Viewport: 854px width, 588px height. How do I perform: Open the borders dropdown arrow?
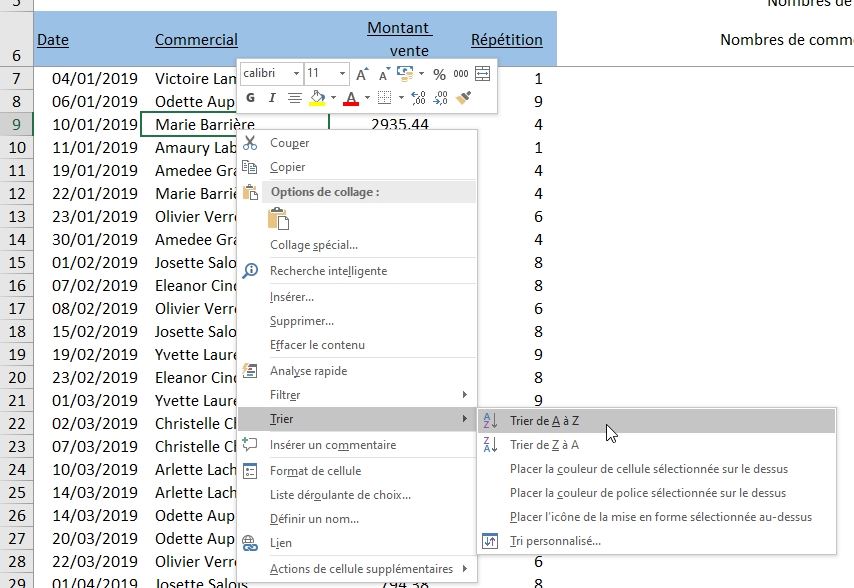400,98
